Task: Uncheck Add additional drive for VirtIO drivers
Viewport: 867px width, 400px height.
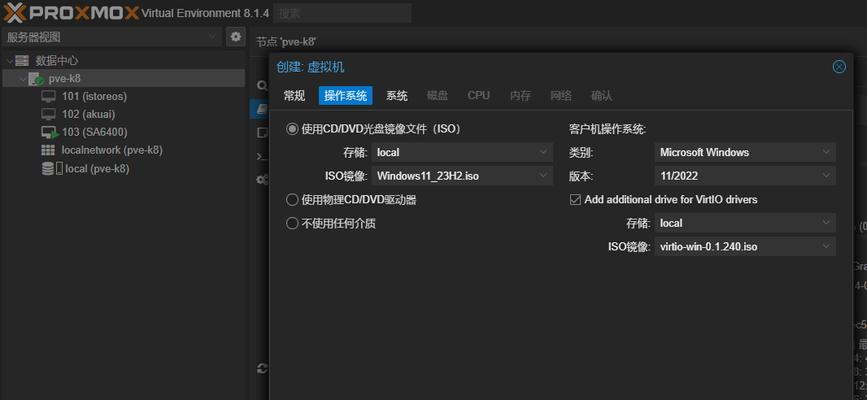Action: click(x=575, y=200)
